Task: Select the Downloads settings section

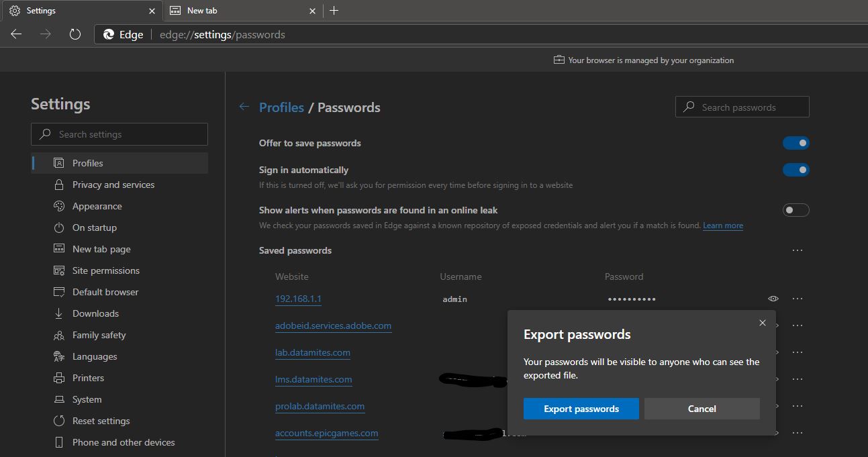Action: [x=95, y=313]
